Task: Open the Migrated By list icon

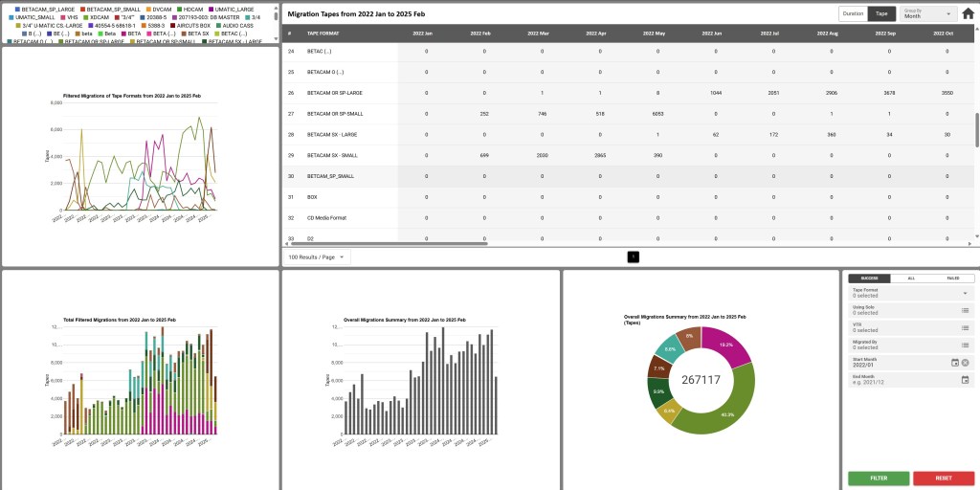Action: coord(965,345)
